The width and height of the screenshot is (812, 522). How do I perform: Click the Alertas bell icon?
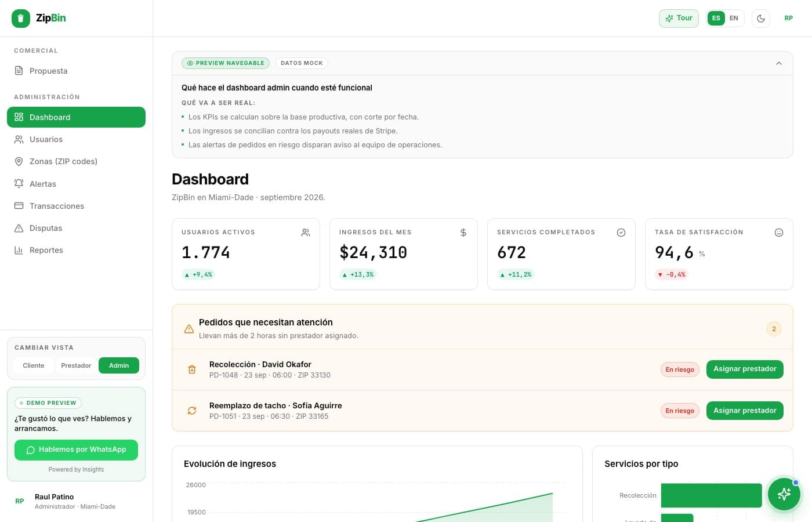19,184
